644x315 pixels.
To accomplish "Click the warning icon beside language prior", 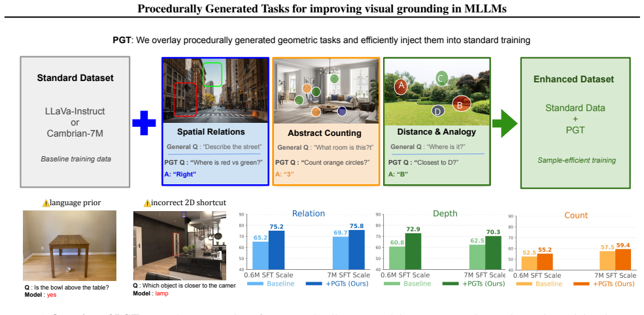I will pyautogui.click(x=46, y=203).
